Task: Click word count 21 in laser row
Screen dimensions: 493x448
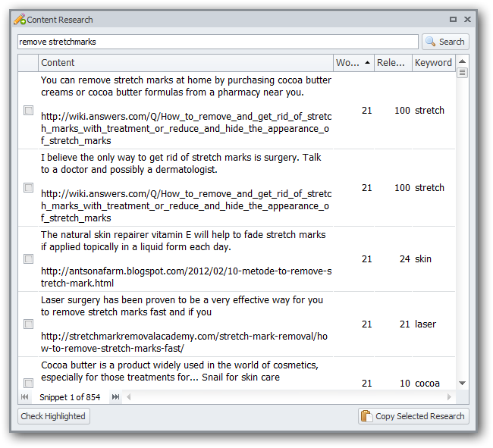Action: click(x=366, y=324)
